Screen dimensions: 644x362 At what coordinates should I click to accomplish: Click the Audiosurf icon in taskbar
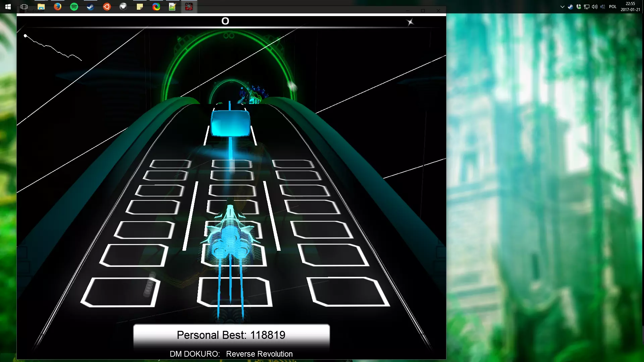pos(189,7)
